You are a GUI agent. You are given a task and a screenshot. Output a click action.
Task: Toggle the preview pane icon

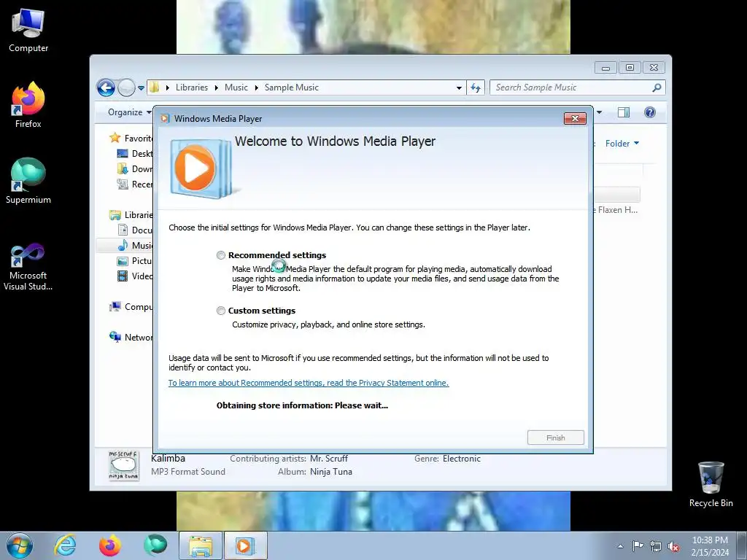[624, 112]
